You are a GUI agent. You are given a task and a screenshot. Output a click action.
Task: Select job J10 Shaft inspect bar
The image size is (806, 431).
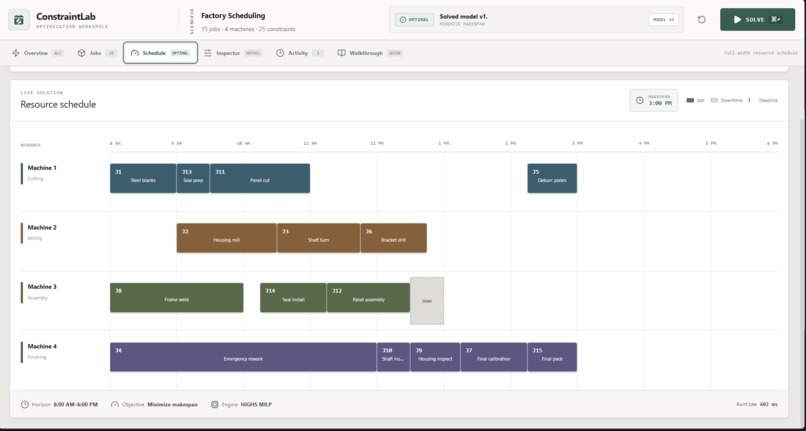pos(393,357)
